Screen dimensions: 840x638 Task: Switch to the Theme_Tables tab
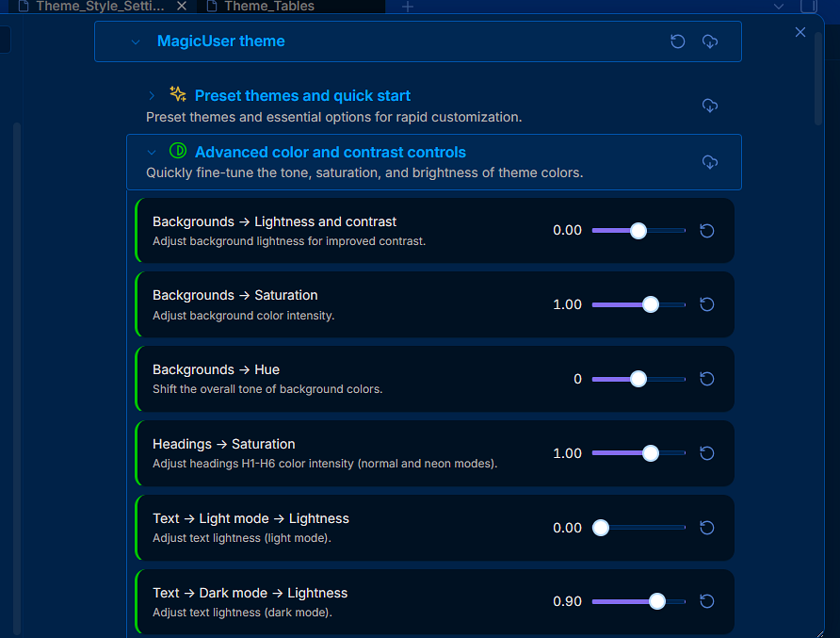pyautogui.click(x=291, y=7)
